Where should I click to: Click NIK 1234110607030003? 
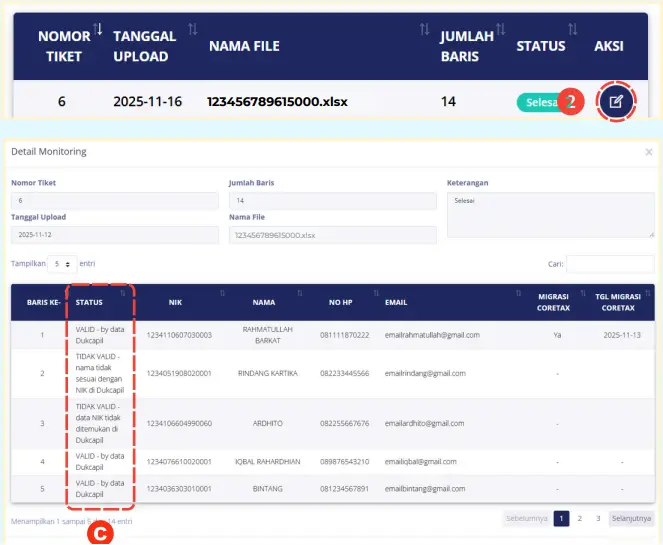coord(179,335)
